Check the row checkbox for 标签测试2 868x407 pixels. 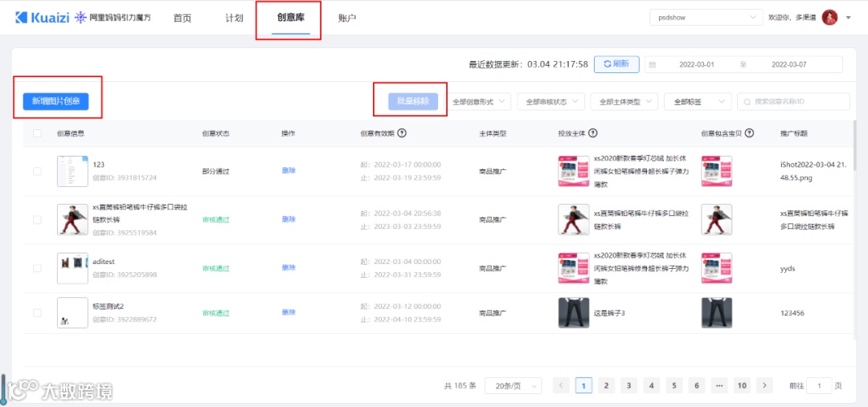[x=37, y=313]
